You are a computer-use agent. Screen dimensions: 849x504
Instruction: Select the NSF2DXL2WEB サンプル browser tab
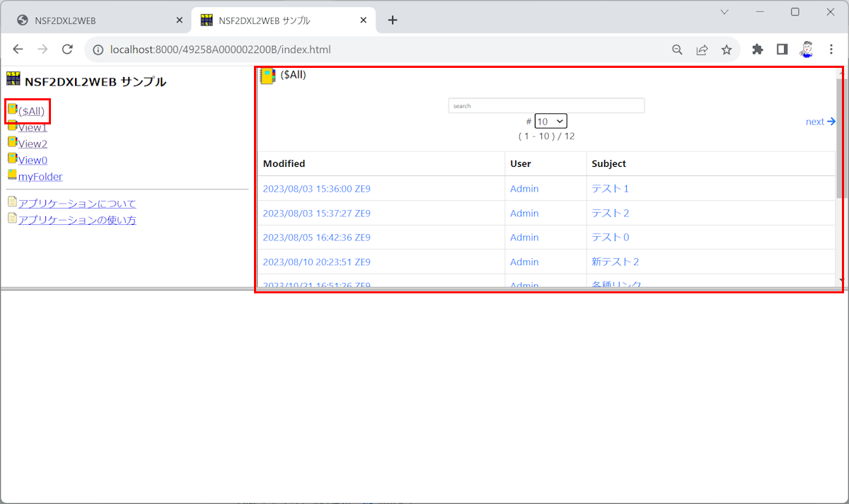283,20
